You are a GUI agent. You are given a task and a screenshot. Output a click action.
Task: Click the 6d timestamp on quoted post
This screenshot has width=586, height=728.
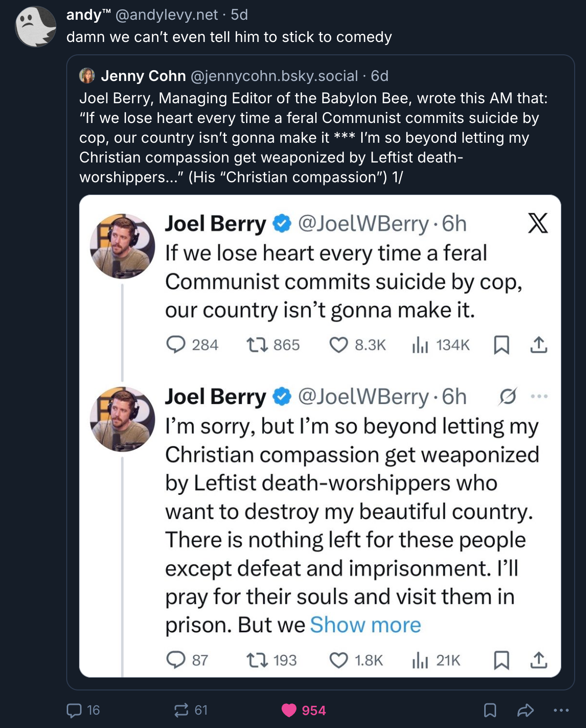[x=379, y=76]
